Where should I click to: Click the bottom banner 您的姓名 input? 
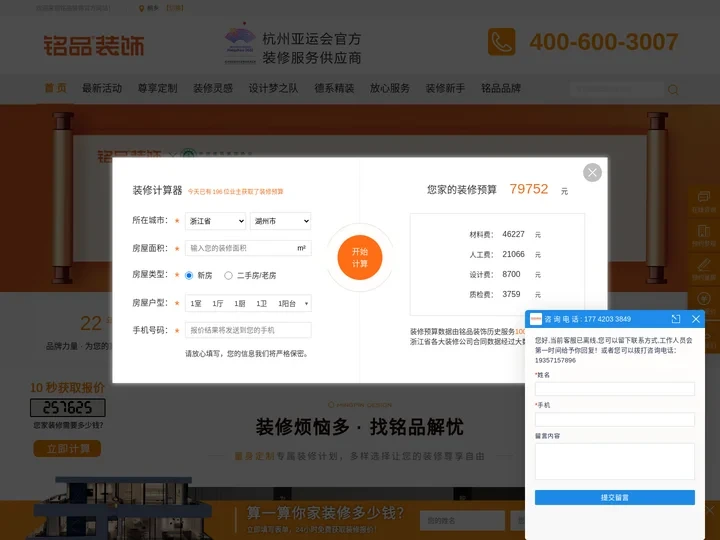tap(462, 521)
